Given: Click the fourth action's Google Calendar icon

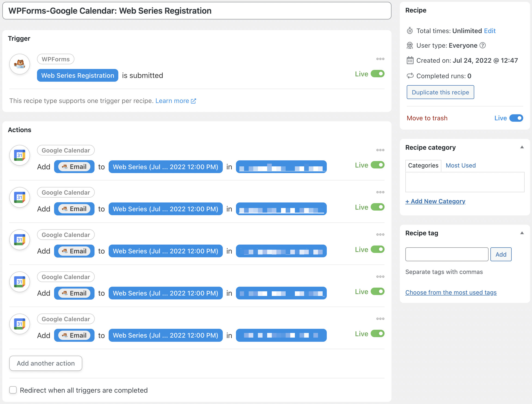Looking at the screenshot, I should [x=19, y=282].
